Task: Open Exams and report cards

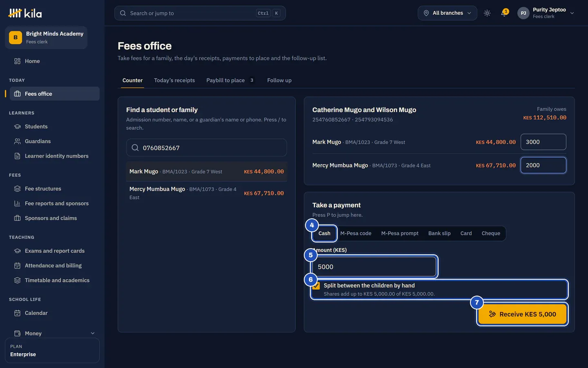Action: pyautogui.click(x=55, y=251)
